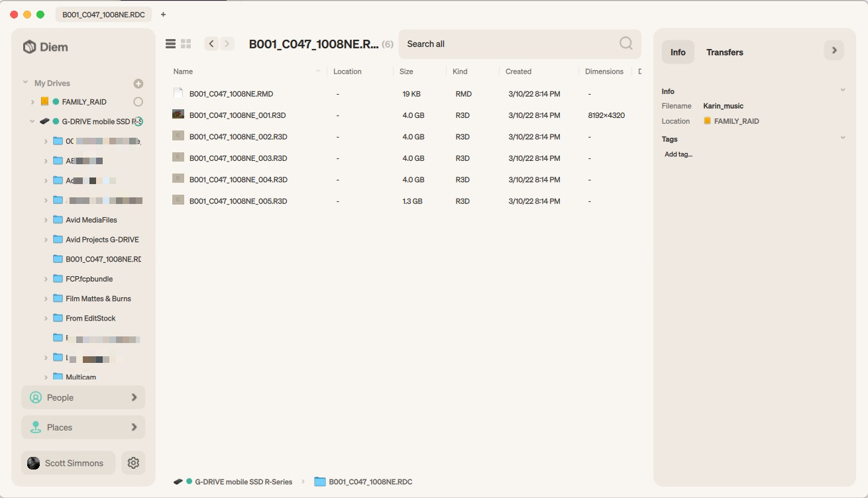Viewport: 868px width, 498px height.
Task: Click thumbnail of B001_C047_1008NE_005.R3D
Action: click(178, 200)
